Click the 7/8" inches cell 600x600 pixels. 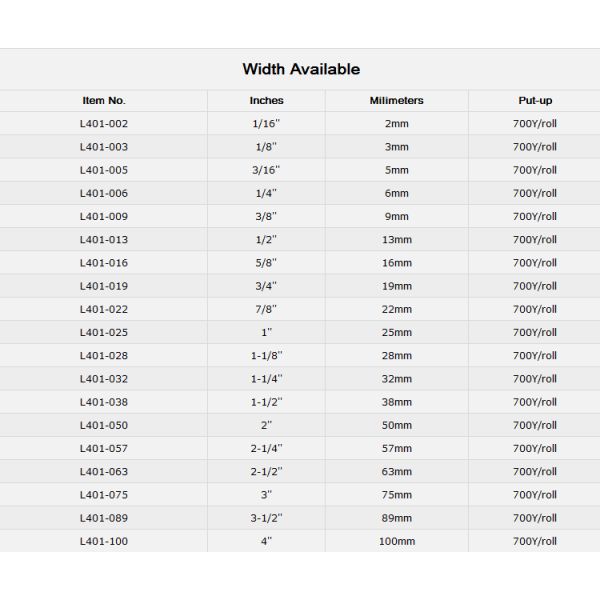266,309
